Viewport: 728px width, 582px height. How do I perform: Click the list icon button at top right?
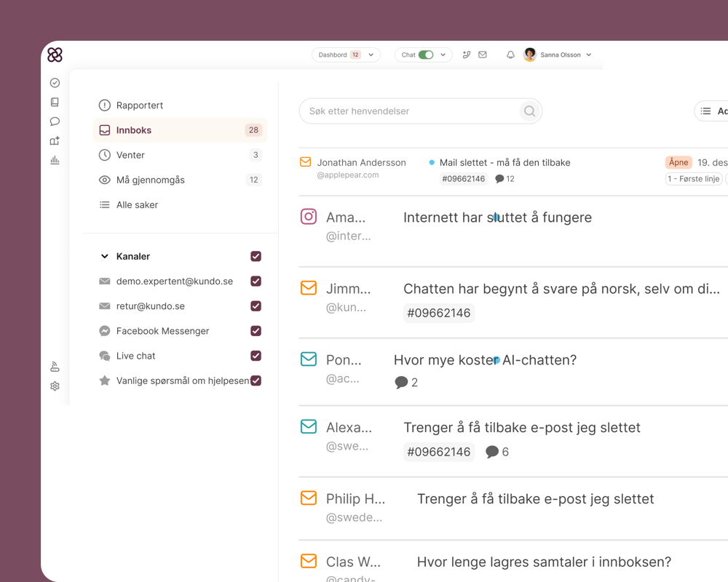[705, 111]
